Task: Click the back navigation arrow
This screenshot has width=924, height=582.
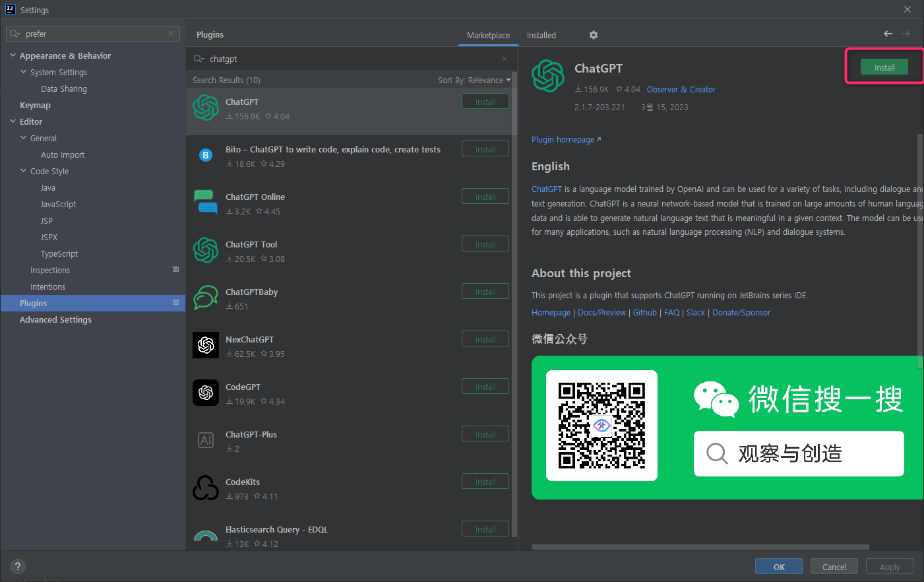Action: pos(887,33)
